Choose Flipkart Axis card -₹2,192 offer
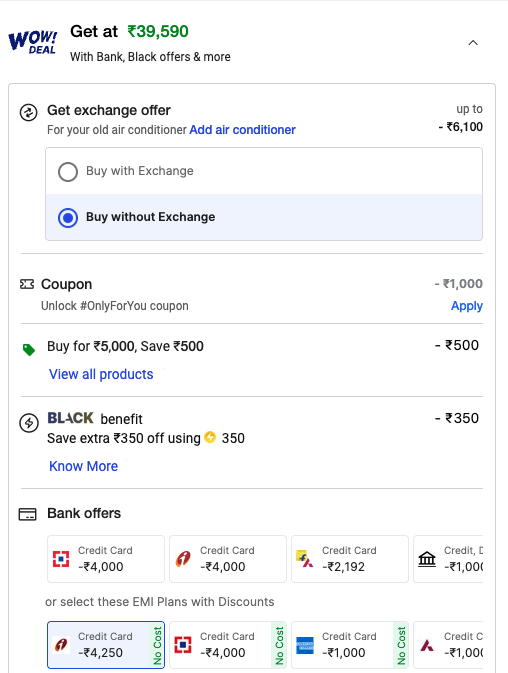Screen dimensions: 508x673 tap(350, 559)
